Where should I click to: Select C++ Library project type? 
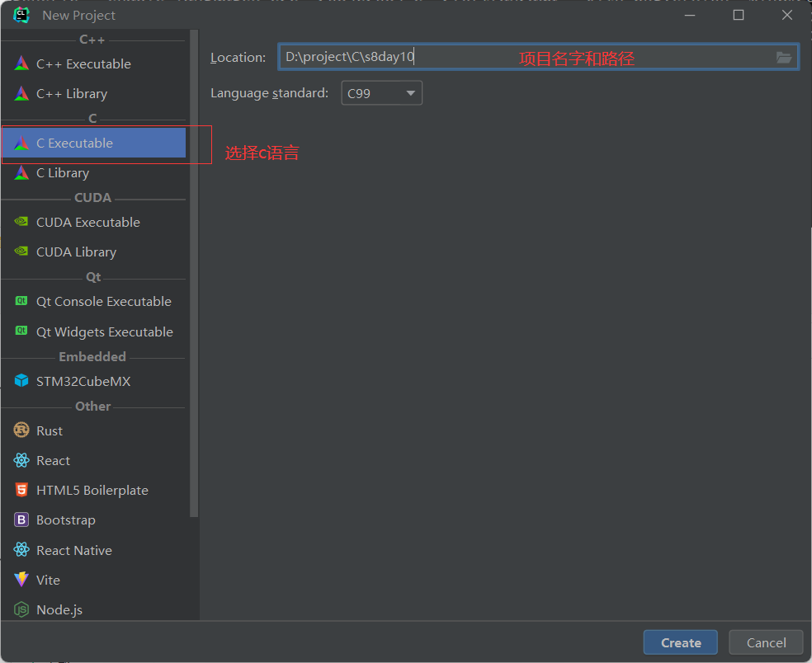click(x=93, y=94)
